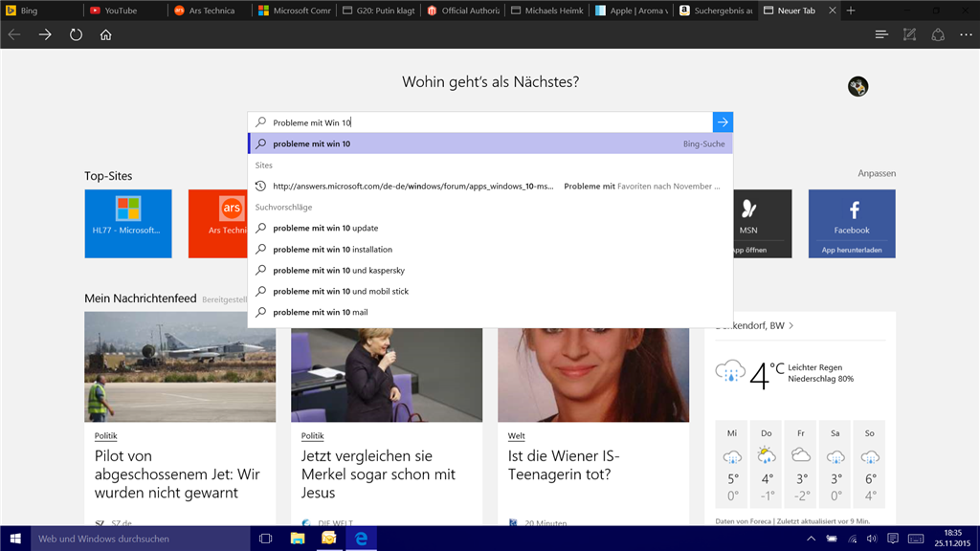The width and height of the screenshot is (980, 551).
Task: Open the new tab plus button
Action: click(x=851, y=10)
